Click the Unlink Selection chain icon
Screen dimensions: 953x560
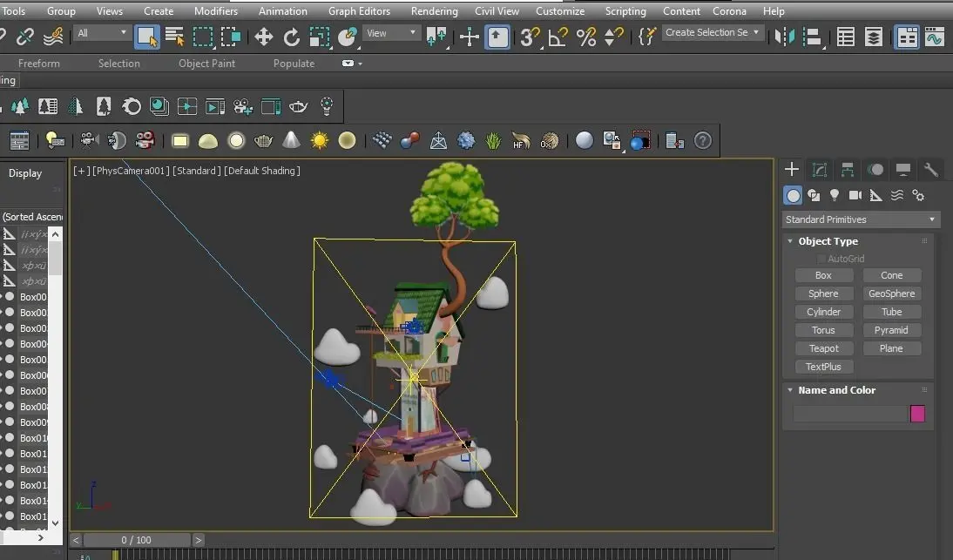click(x=25, y=37)
